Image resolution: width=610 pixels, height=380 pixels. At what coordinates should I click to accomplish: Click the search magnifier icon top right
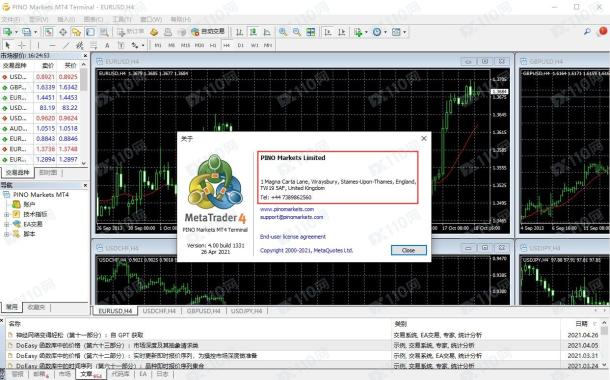[x=587, y=32]
